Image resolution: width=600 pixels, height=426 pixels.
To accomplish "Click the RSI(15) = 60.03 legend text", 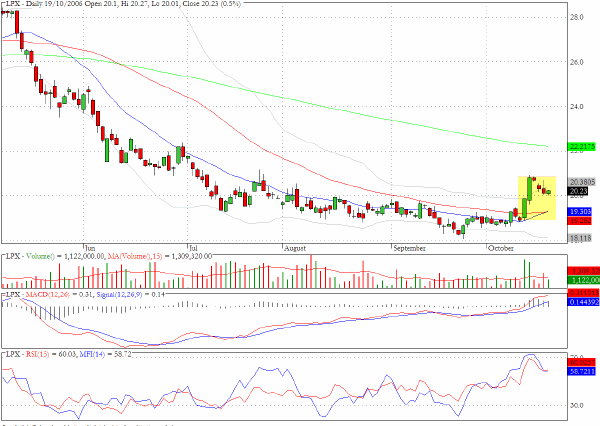I will click(52, 354).
